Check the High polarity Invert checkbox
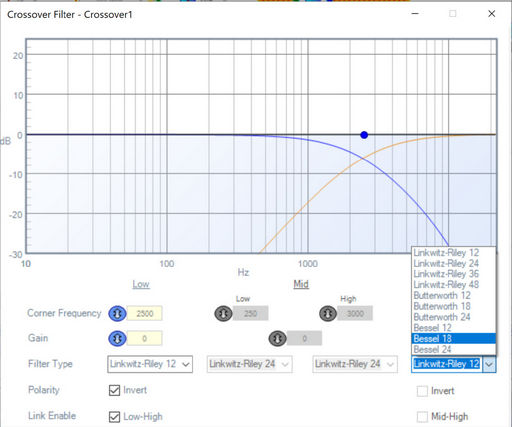Image resolution: width=512 pixels, height=427 pixels. click(x=422, y=391)
